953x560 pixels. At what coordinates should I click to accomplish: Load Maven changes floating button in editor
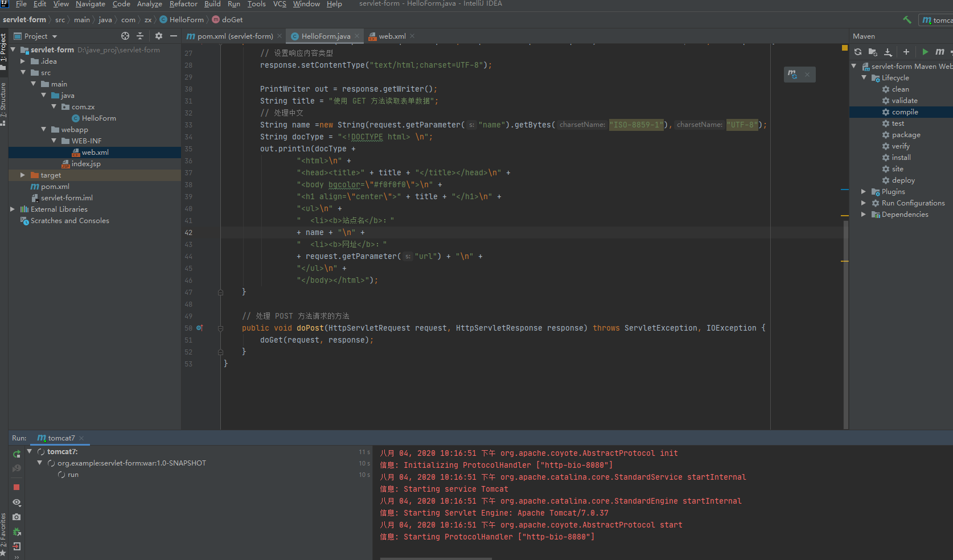[792, 75]
